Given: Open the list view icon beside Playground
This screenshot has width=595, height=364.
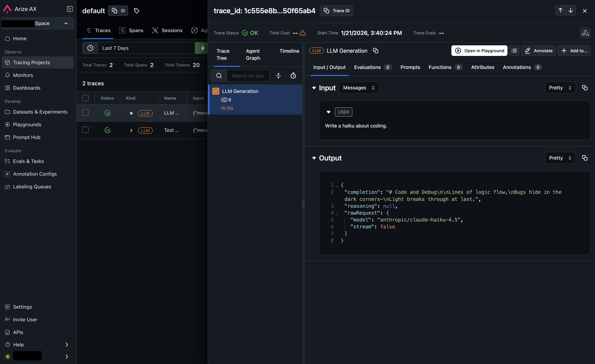Looking at the screenshot, I should point(514,51).
